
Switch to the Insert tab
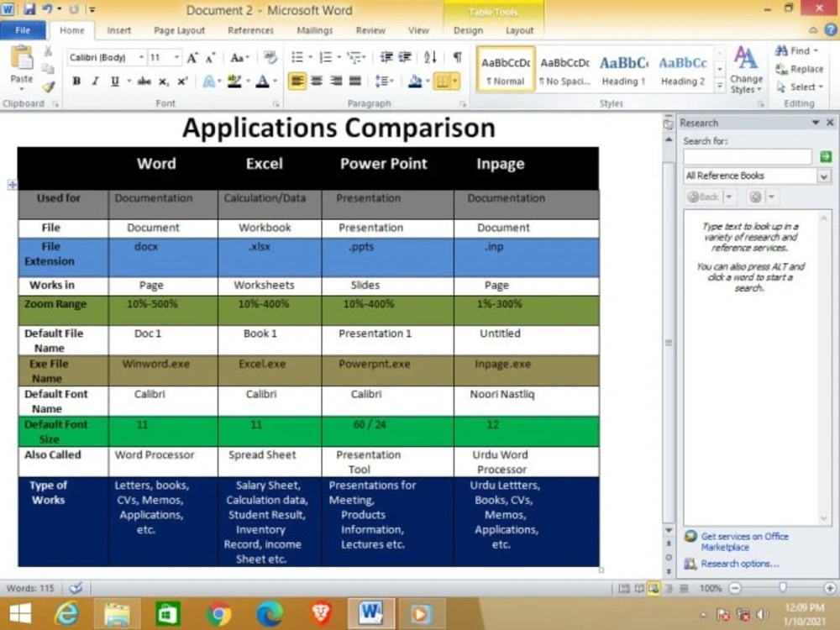pyautogui.click(x=119, y=30)
